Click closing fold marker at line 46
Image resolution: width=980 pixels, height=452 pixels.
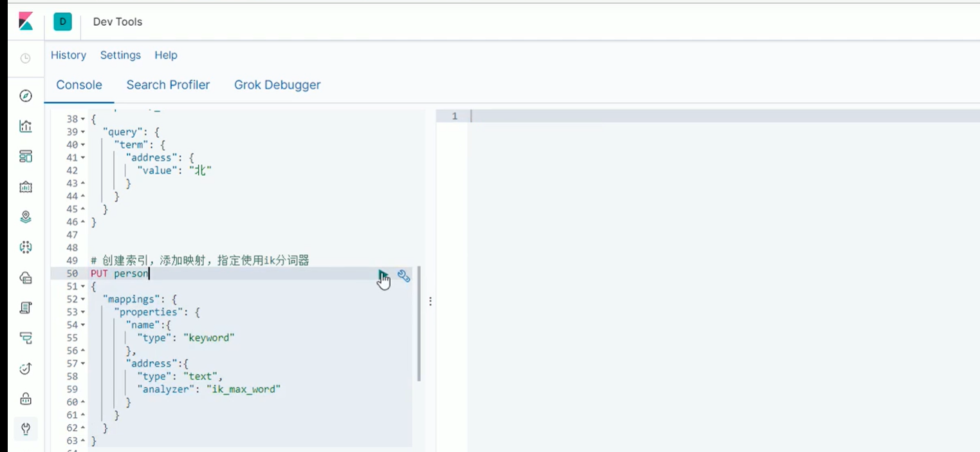83,222
